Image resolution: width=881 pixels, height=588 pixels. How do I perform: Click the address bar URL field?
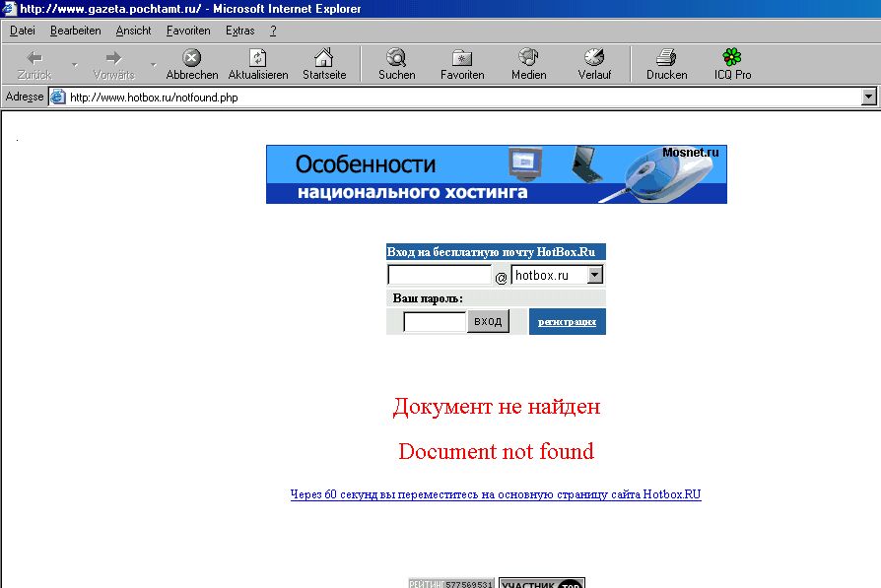click(x=464, y=98)
